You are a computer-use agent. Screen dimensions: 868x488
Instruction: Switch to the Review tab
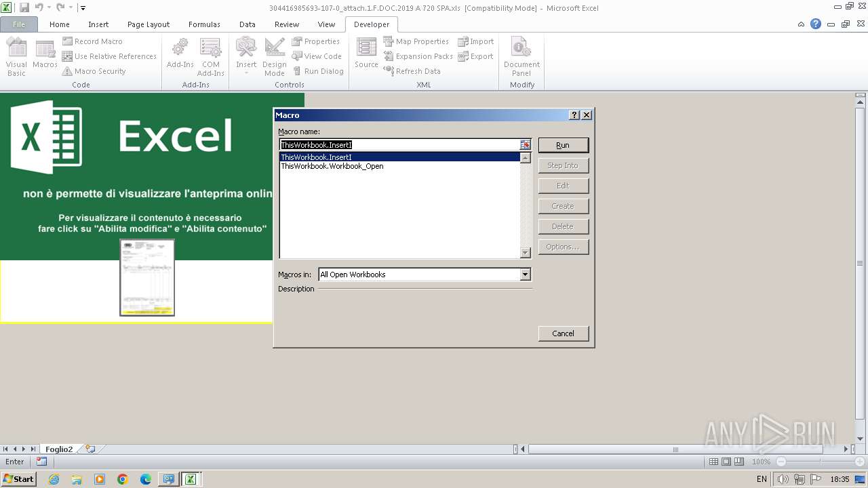point(287,24)
